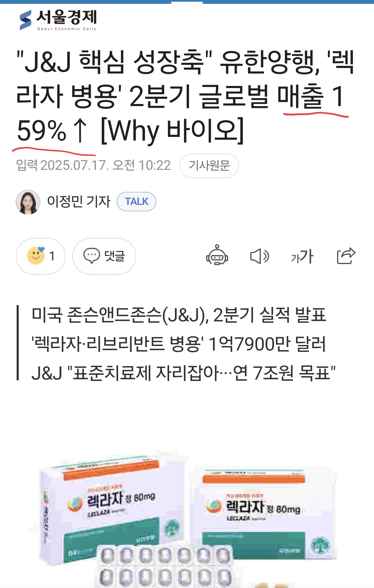Open the Seoul Economic Daily logo
The width and height of the screenshot is (374, 588).
click(x=58, y=20)
